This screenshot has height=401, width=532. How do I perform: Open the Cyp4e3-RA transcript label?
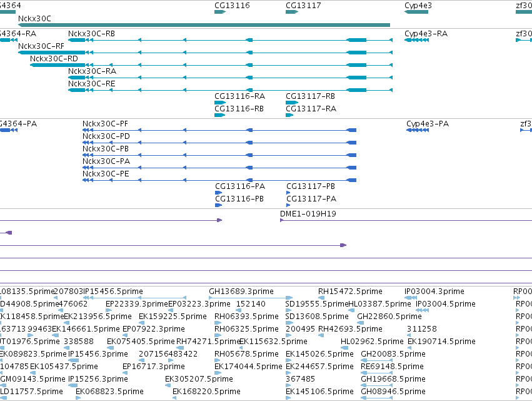point(426,34)
